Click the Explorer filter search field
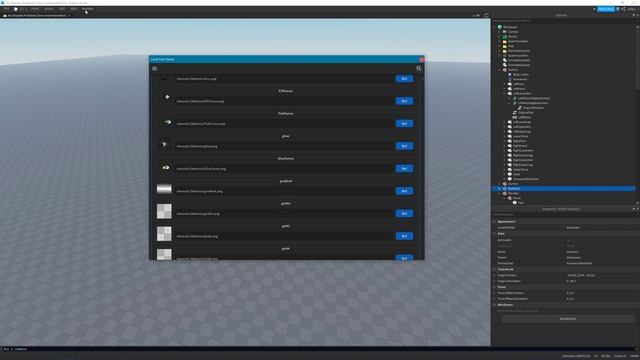Image resolution: width=640 pixels, height=360 pixels. [x=563, y=21]
